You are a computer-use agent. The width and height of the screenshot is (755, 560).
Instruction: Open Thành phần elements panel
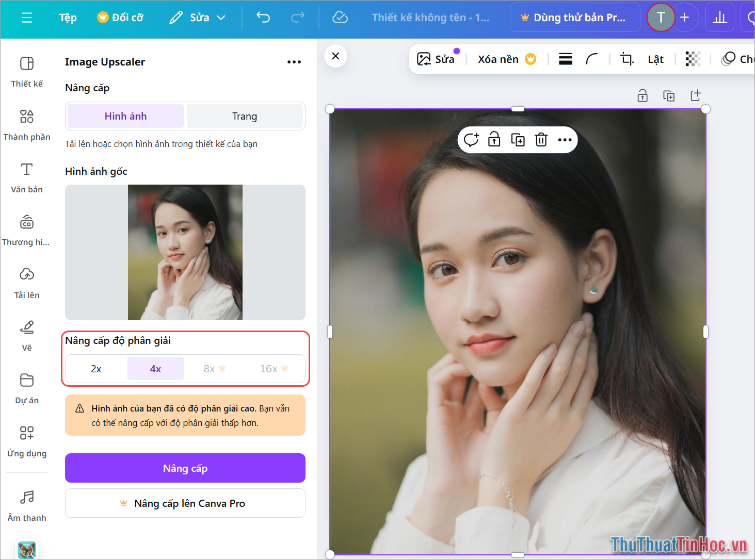(27, 125)
